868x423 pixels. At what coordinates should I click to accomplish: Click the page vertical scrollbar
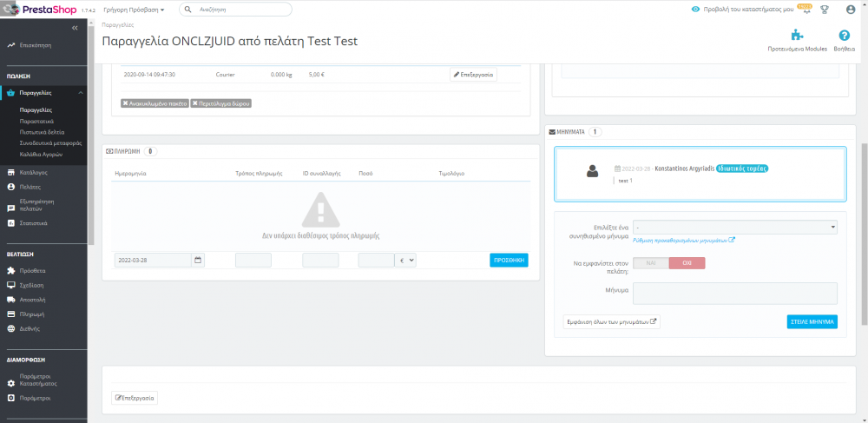click(x=865, y=235)
